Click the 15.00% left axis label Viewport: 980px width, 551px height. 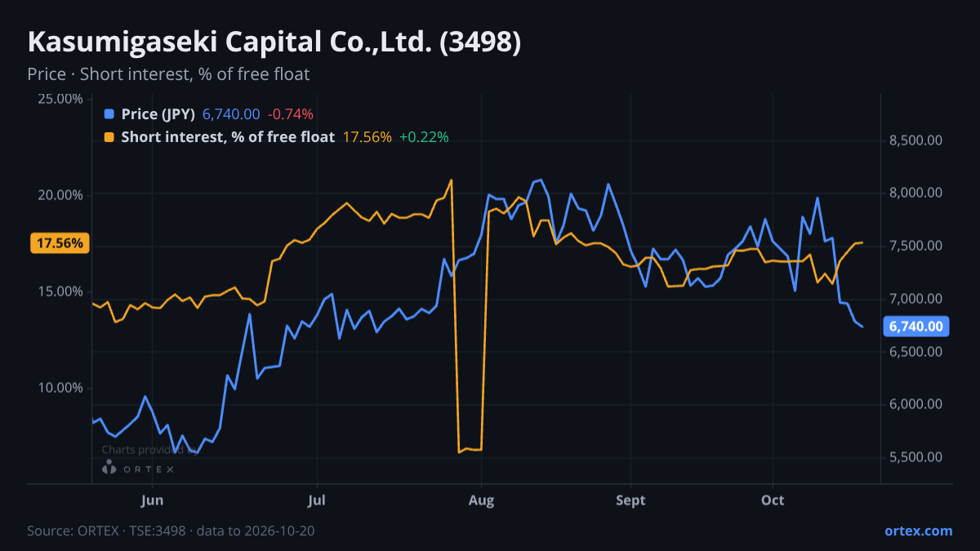pos(60,291)
